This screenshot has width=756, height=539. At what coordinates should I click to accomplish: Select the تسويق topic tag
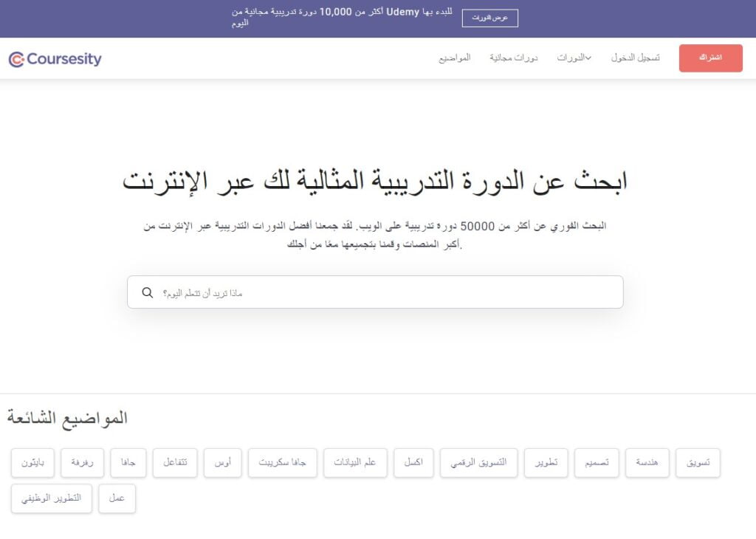(x=698, y=462)
